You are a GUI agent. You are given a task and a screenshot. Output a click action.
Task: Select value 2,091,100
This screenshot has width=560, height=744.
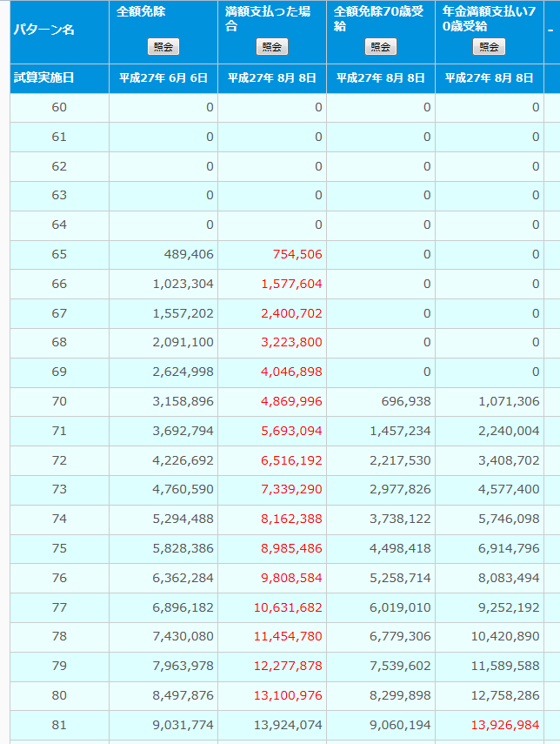183,342
